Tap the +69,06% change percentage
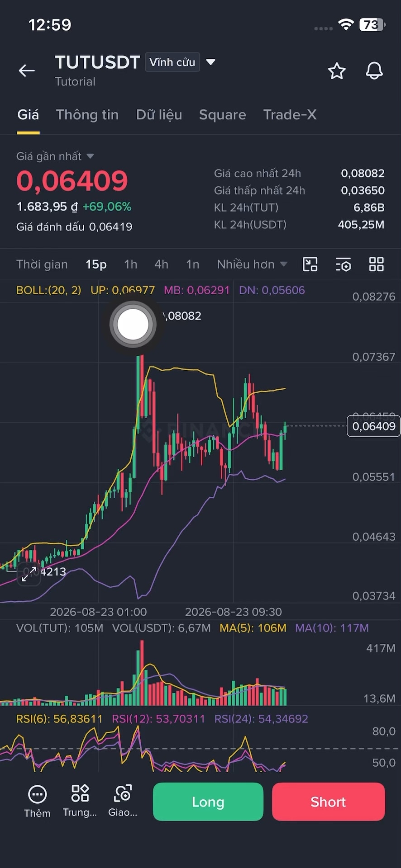The image size is (401, 868). [x=107, y=207]
